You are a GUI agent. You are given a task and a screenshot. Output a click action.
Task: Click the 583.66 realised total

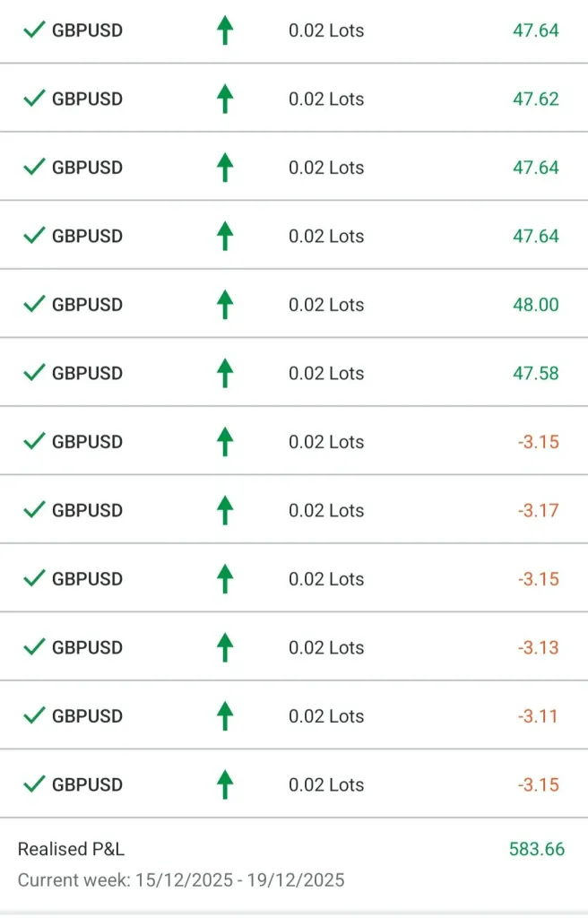537,849
